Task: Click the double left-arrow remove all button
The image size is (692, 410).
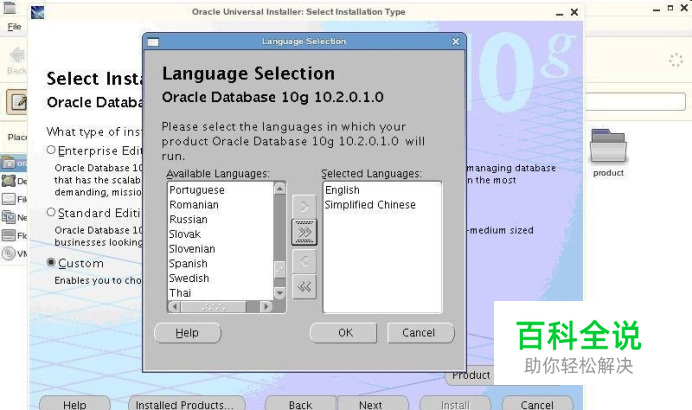Action: 304,287
